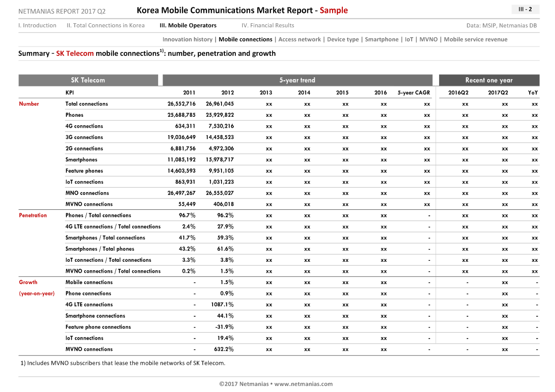Click the page number label III - 2
Screen dimensions: 555x392
point(525,9)
